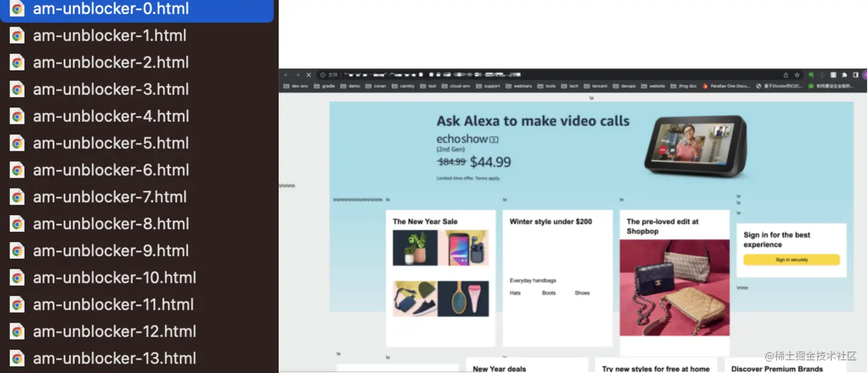Click the Sign in securely button
Screen dimensions: 868x373
pyautogui.click(x=791, y=260)
